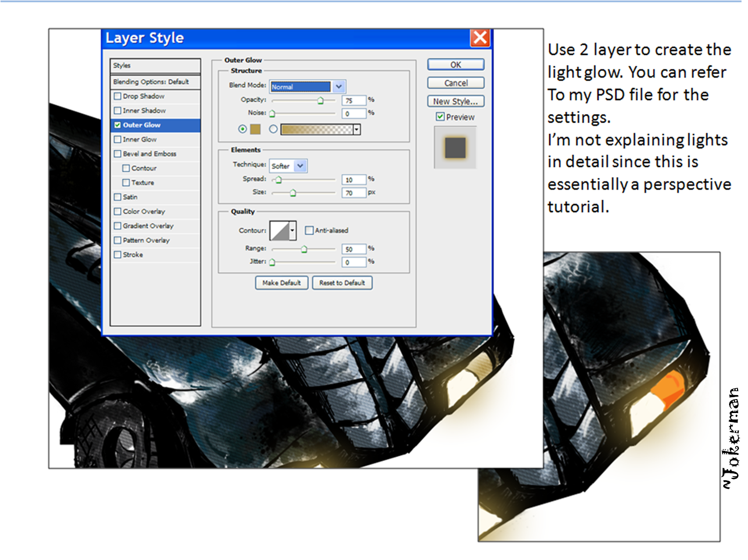Screen dimensions: 748x560
Task: Close the Layer Style dialog
Action: tap(480, 38)
